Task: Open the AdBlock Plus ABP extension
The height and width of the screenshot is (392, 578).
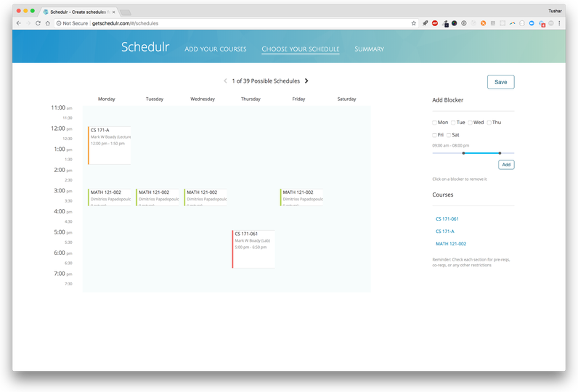Action: [x=435, y=23]
